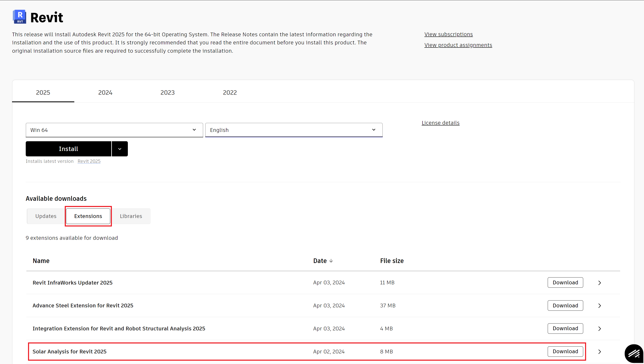Open the License details link

(x=440, y=123)
